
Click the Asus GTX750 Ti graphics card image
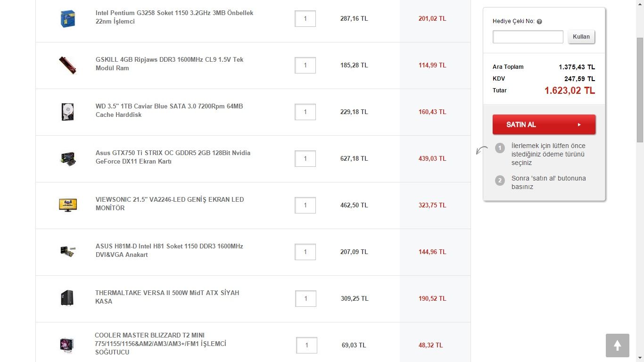(68, 158)
